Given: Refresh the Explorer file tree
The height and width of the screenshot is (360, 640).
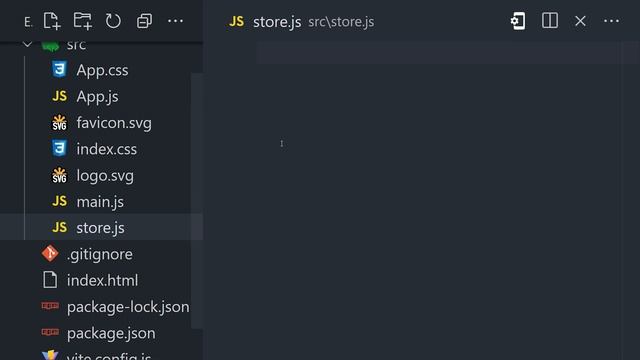Looking at the screenshot, I should click(113, 21).
